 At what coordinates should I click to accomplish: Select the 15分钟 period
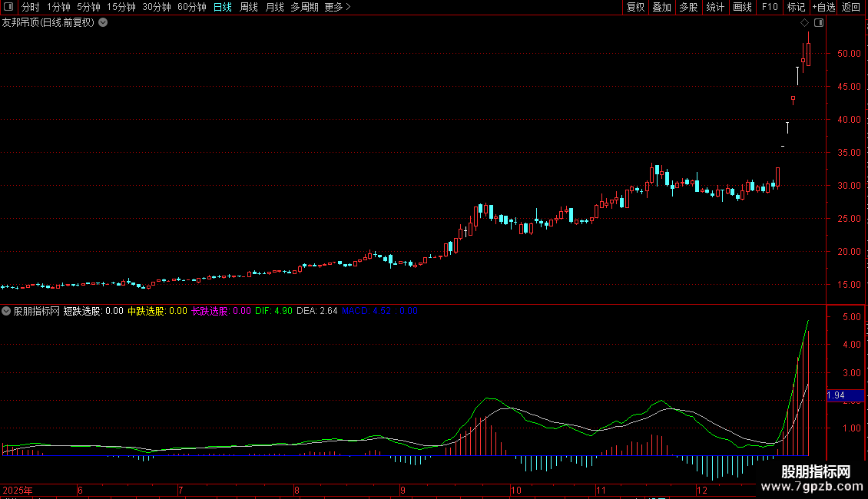[121, 7]
